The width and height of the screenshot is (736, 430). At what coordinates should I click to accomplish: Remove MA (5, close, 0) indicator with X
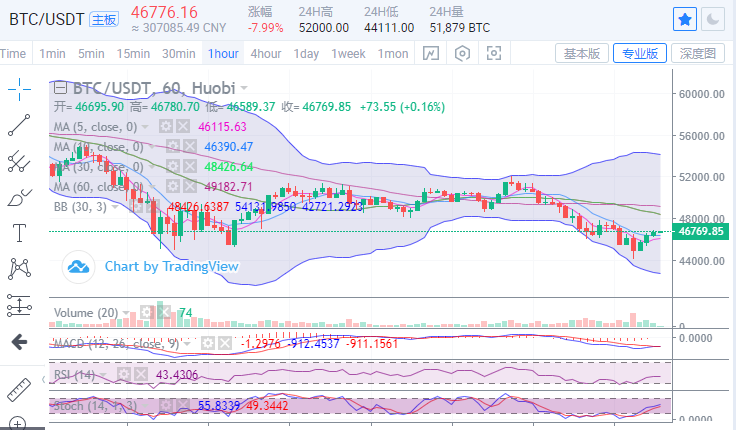pyautogui.click(x=183, y=126)
